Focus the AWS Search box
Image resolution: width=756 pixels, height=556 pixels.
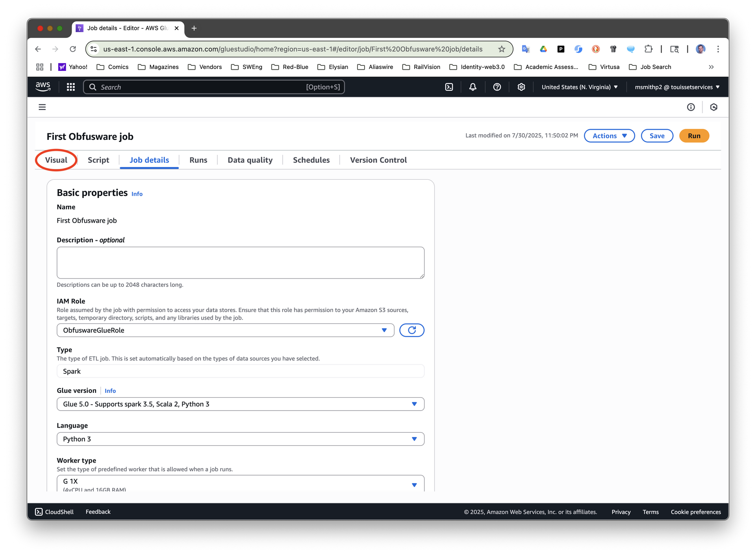click(x=214, y=87)
